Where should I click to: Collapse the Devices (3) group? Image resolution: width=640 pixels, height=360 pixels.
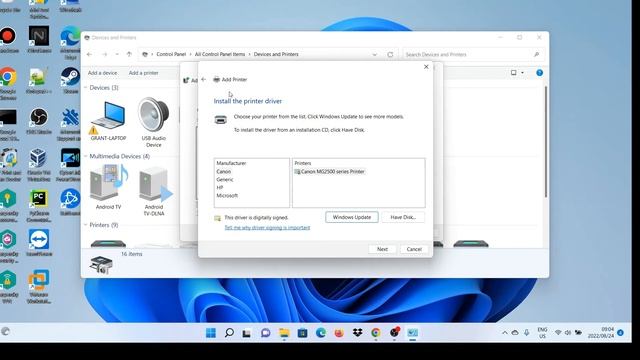(86, 88)
